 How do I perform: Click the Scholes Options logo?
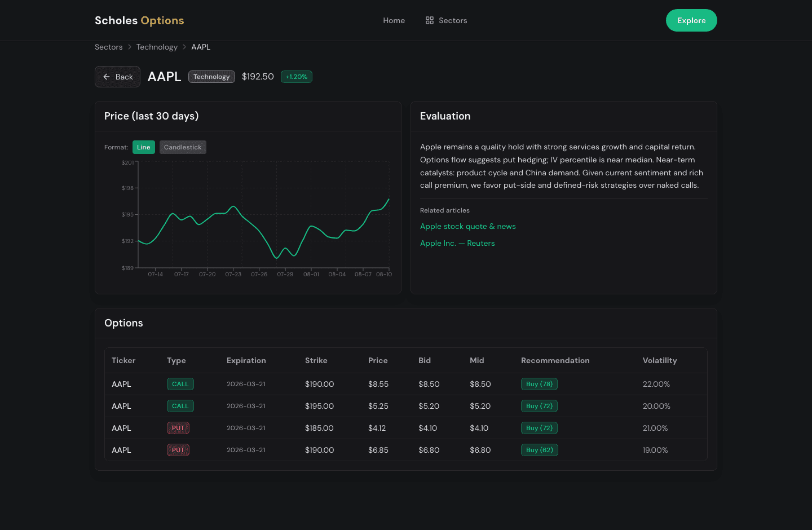tap(139, 20)
